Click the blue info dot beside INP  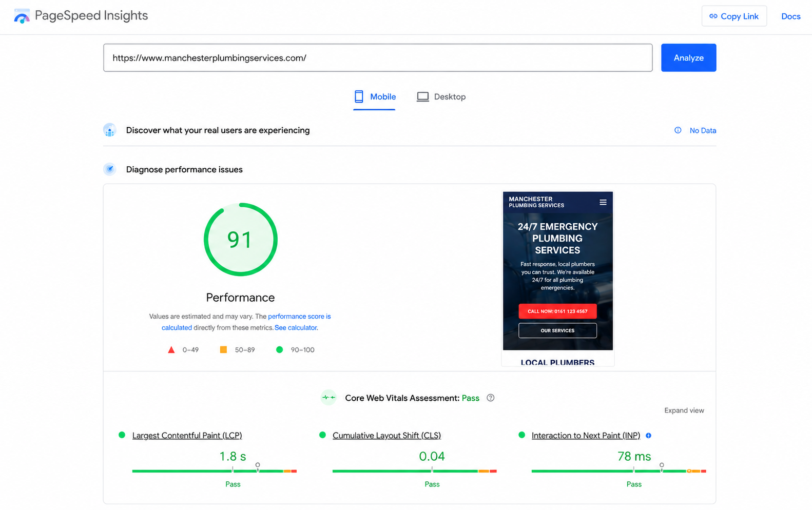648,436
